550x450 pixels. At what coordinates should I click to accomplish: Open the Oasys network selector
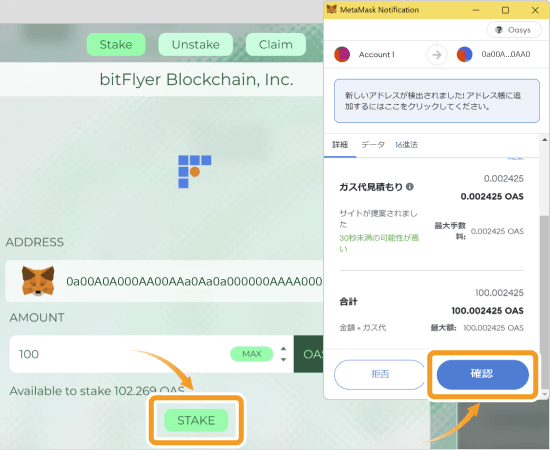click(x=514, y=30)
